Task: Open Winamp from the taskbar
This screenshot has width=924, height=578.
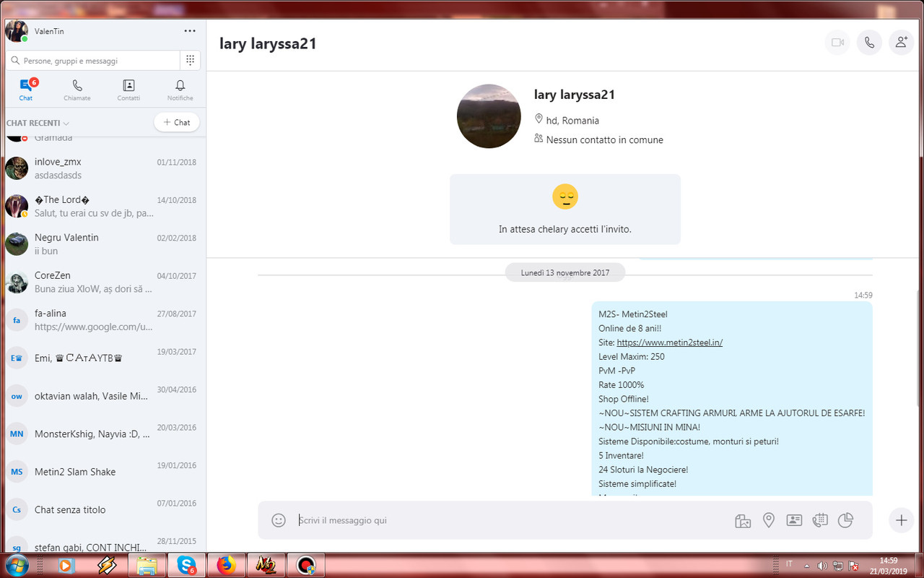Action: [x=107, y=565]
